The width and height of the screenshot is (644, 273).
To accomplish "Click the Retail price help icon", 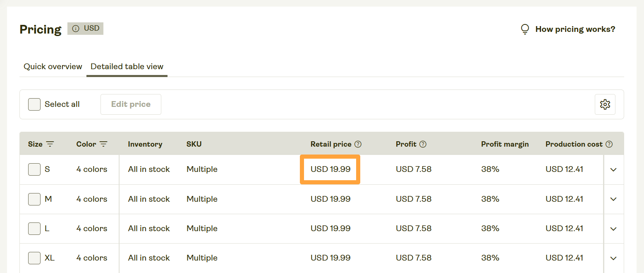I will click(x=359, y=144).
